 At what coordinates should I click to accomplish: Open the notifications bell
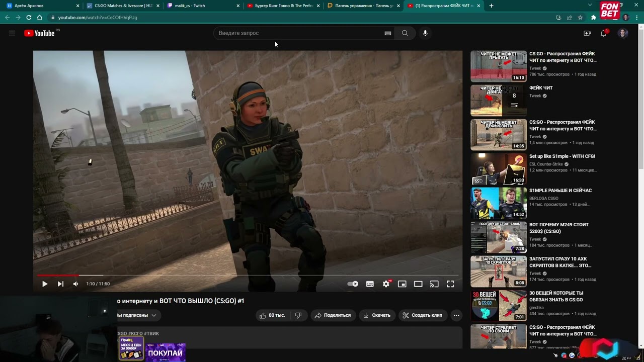pos(603,33)
